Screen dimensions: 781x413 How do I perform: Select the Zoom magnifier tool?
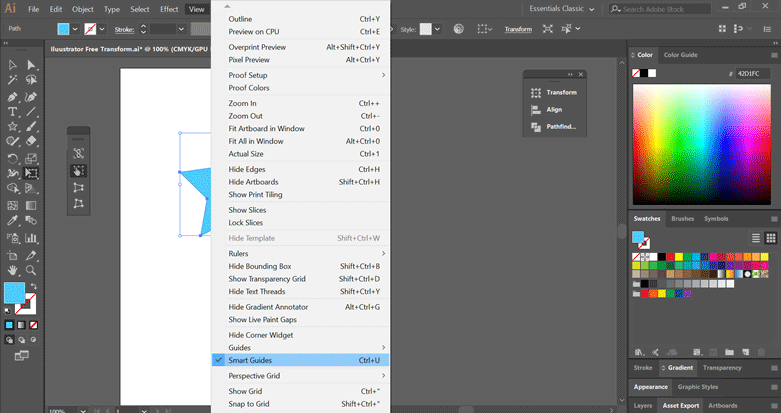tap(31, 271)
